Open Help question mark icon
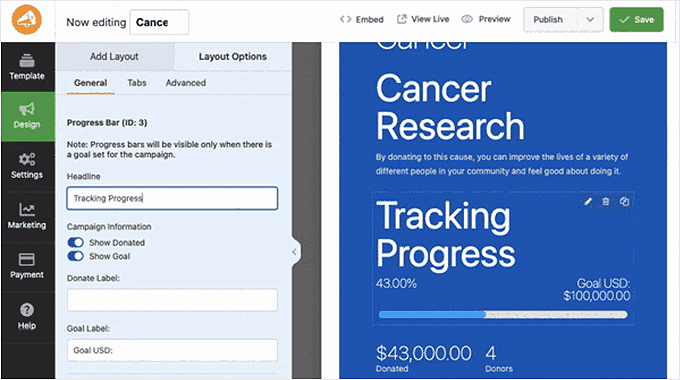Screen dimensions: 680x380 [x=27, y=317]
